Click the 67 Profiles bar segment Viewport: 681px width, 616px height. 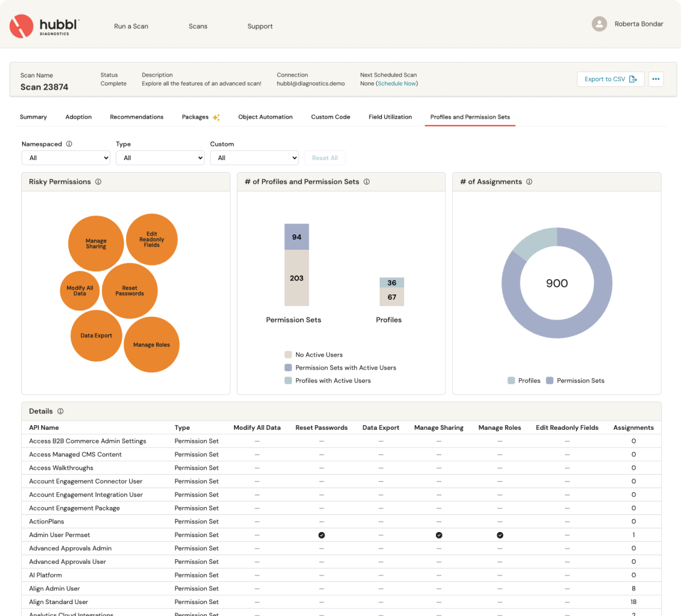pyautogui.click(x=392, y=297)
